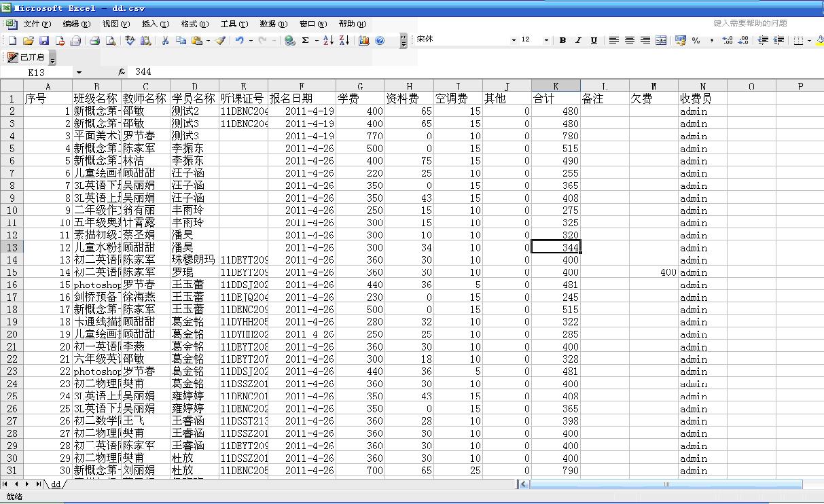
Task: Open the font size dropdown
Action: [546, 41]
